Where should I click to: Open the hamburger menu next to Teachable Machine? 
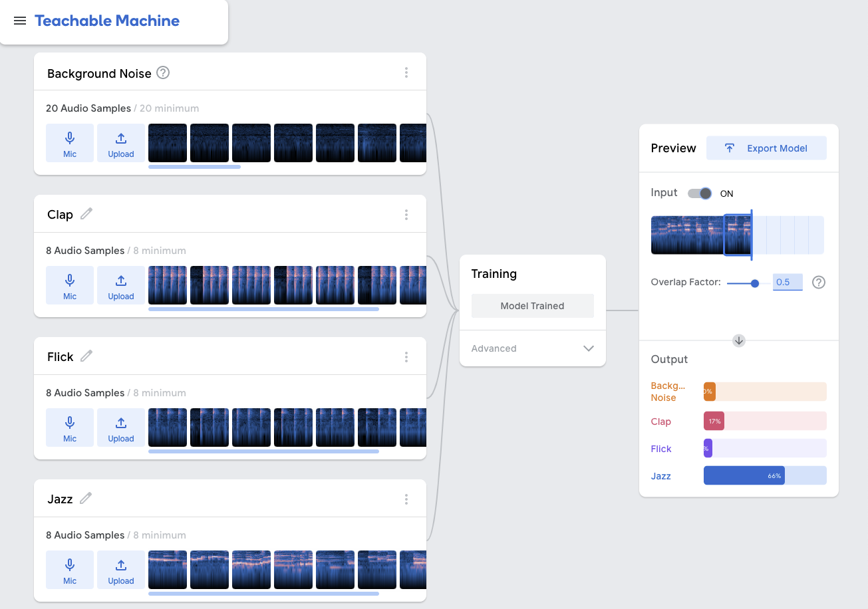[x=20, y=21]
